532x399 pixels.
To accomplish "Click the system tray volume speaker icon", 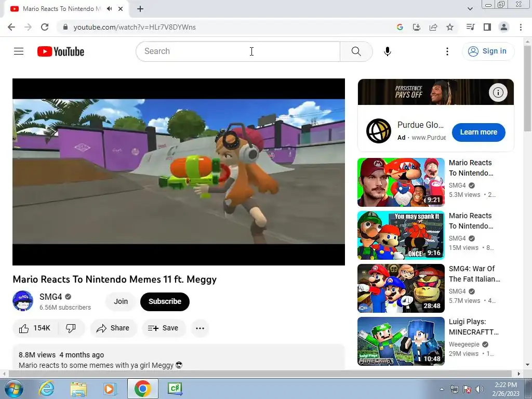I will click(479, 389).
